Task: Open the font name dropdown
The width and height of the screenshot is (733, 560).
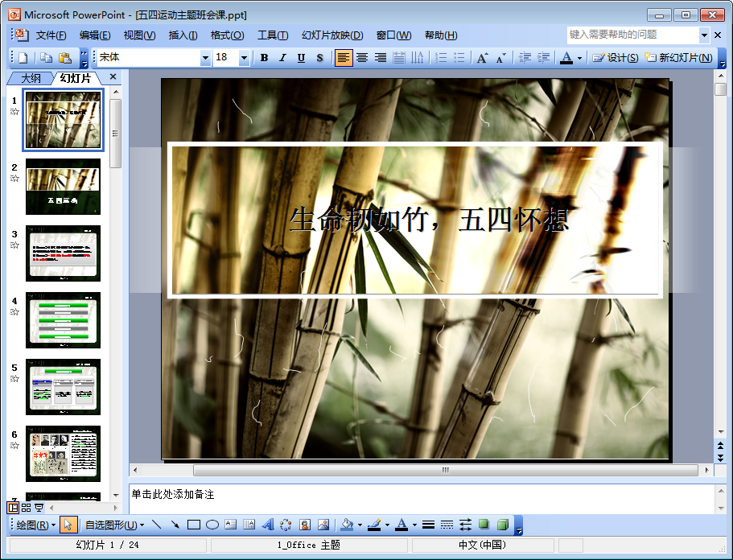Action: tap(205, 58)
